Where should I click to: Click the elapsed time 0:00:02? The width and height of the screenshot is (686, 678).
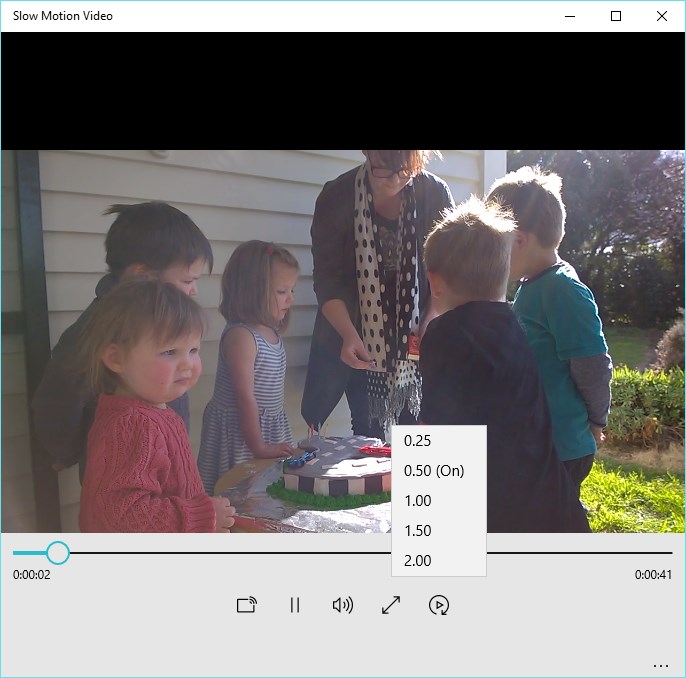[x=32, y=575]
